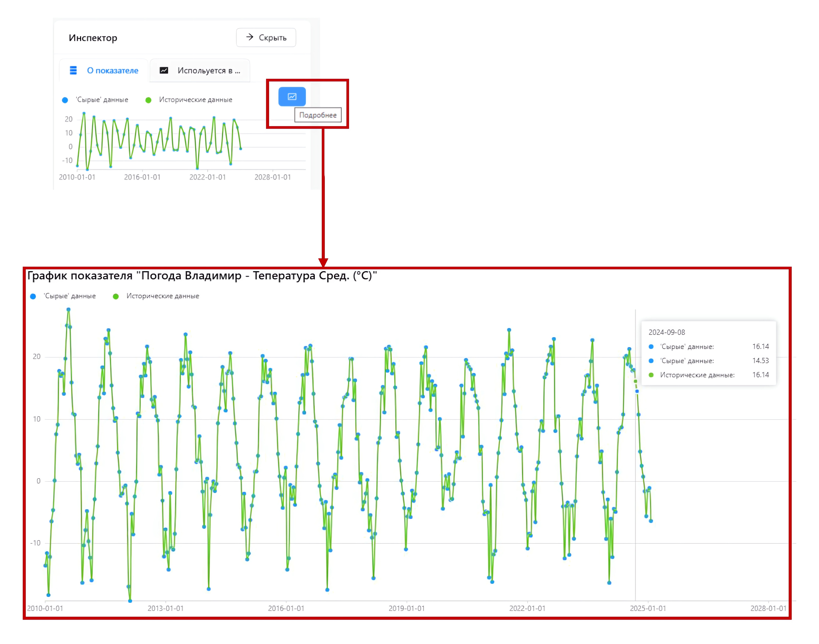Click the 2024-09-08 tooltip date header
The height and width of the screenshot is (644, 819).
pos(667,332)
